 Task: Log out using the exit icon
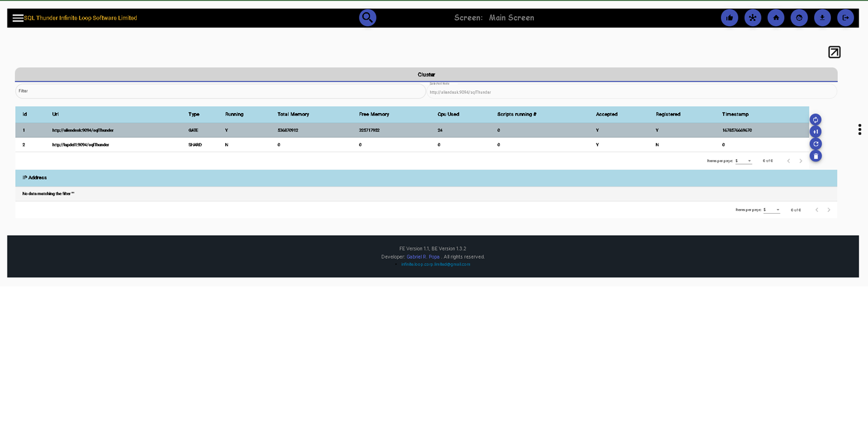(x=845, y=18)
